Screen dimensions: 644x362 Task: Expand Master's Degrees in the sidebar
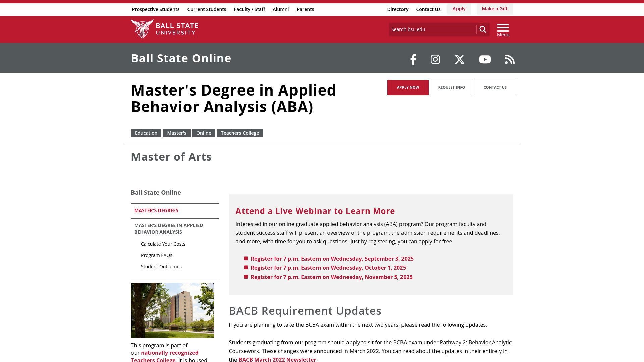click(156, 210)
